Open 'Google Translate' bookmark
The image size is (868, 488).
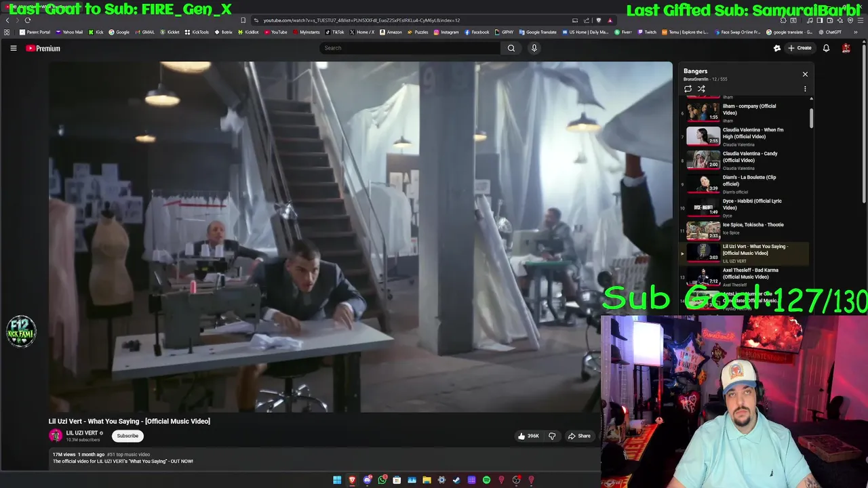(538, 32)
